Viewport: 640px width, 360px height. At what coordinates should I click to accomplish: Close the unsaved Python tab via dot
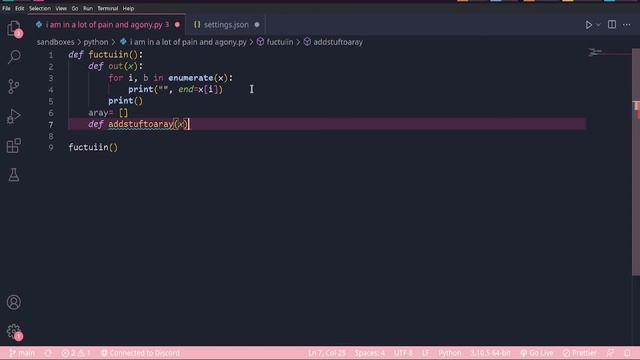click(177, 25)
